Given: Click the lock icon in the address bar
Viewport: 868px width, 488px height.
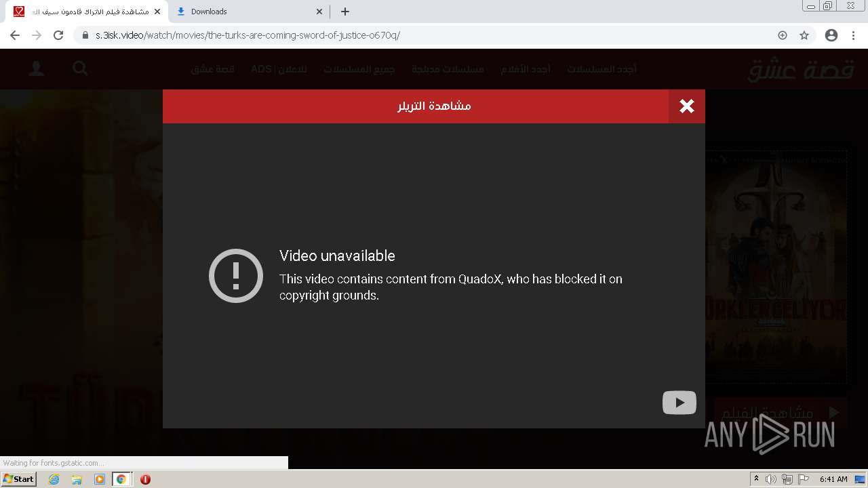Looking at the screenshot, I should [85, 35].
